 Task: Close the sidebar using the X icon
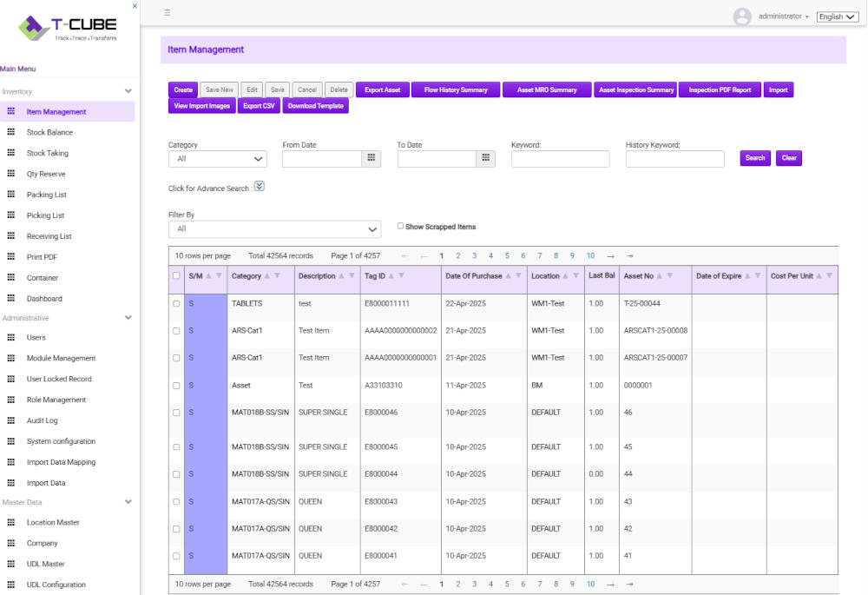[x=135, y=6]
